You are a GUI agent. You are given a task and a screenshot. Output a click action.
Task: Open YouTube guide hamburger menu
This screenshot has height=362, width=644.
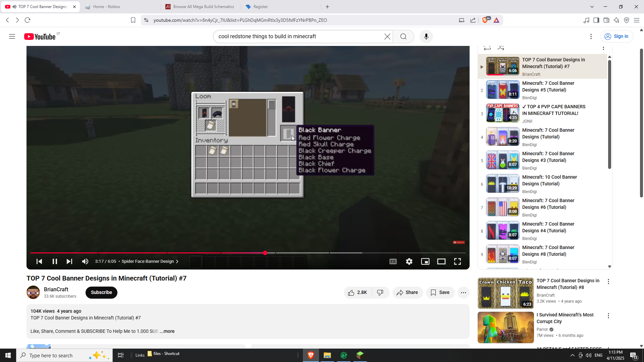pyautogui.click(x=12, y=37)
